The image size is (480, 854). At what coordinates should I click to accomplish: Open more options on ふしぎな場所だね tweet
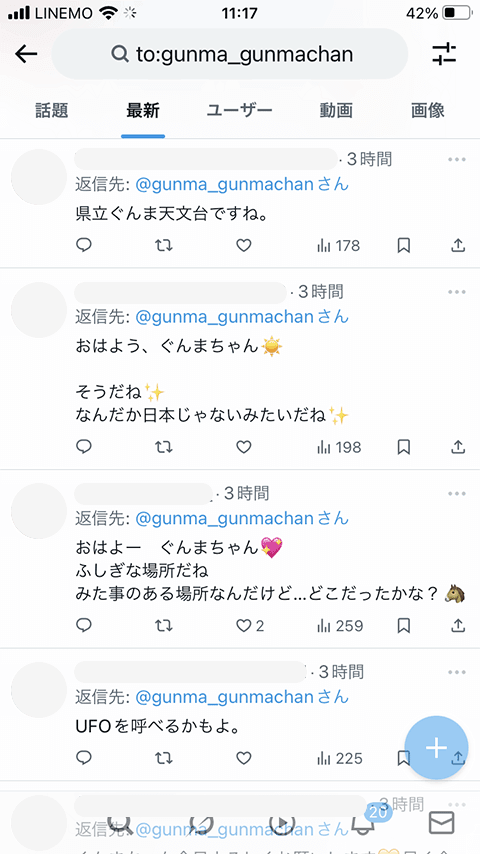[x=457, y=494]
